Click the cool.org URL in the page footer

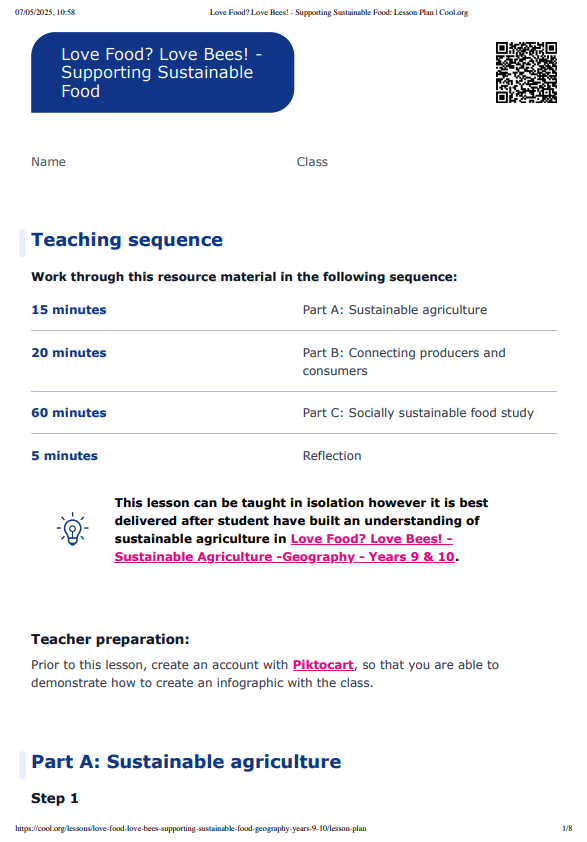[x=191, y=829]
